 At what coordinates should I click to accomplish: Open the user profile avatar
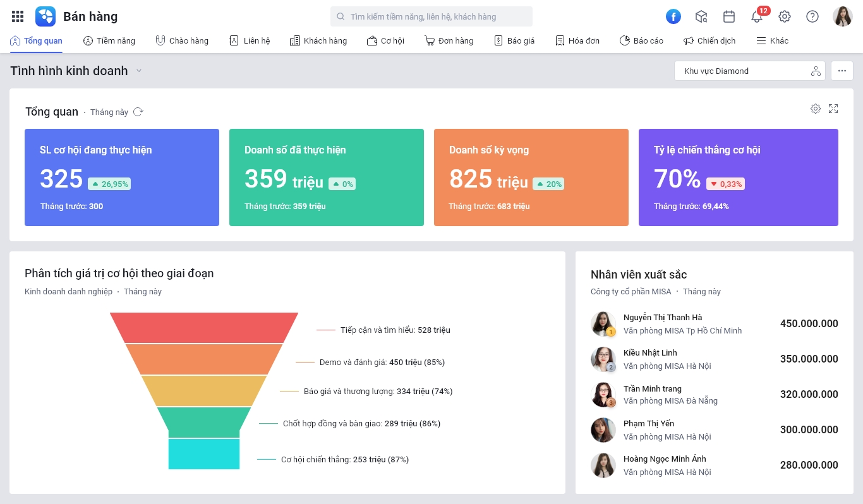pyautogui.click(x=843, y=16)
